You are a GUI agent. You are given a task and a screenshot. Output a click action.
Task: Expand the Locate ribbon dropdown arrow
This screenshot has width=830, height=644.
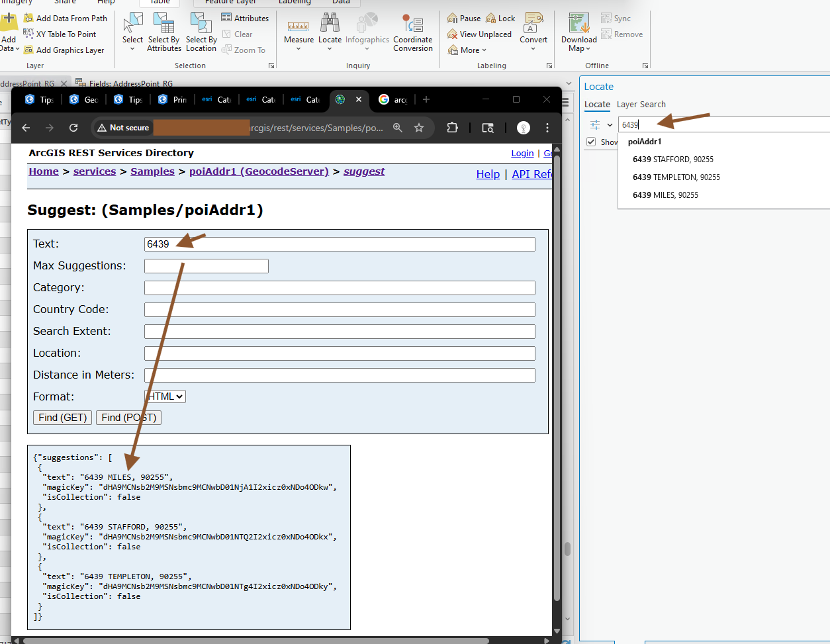coord(330,49)
